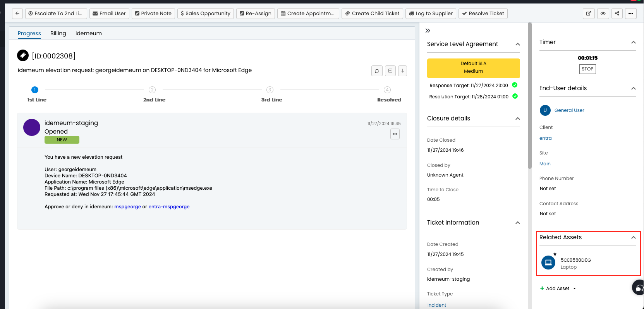This screenshot has height=309, width=644.
Task: Select Resolved progress step
Action: (x=387, y=90)
